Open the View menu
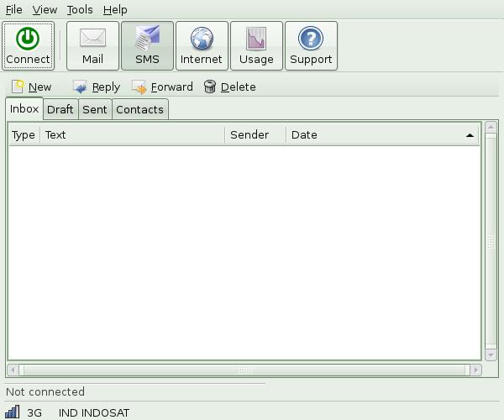The width and height of the screenshot is (504, 420). point(45,9)
